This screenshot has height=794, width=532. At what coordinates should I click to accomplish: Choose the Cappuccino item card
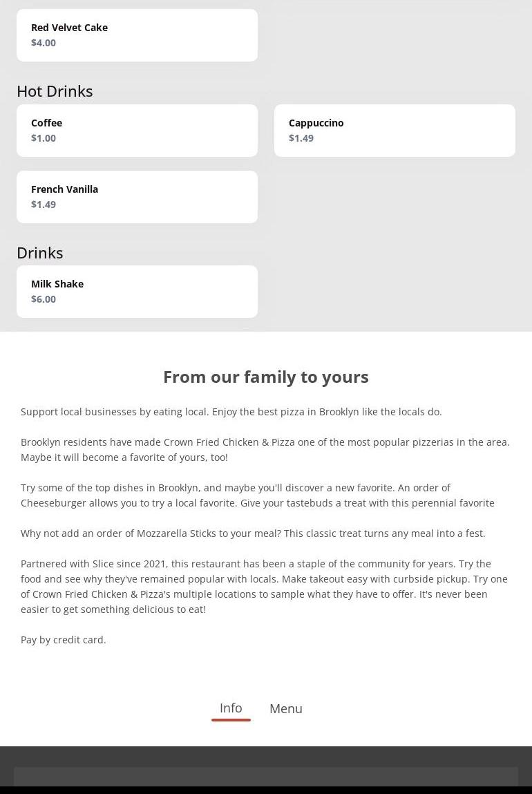[x=395, y=130]
